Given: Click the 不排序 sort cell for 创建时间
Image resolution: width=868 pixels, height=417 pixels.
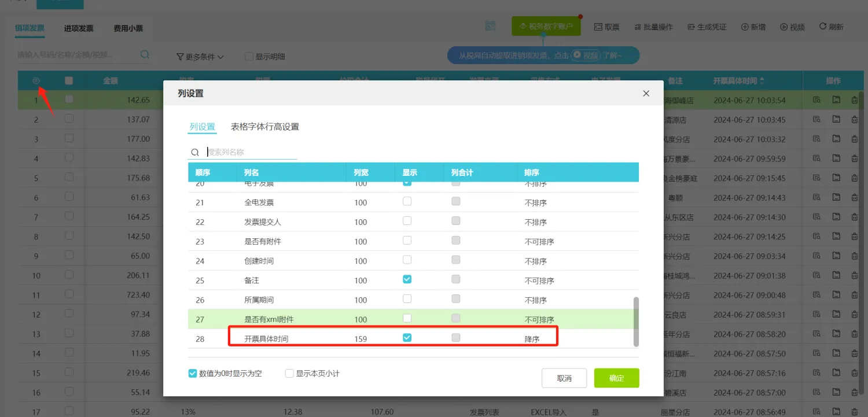Looking at the screenshot, I should tap(536, 261).
